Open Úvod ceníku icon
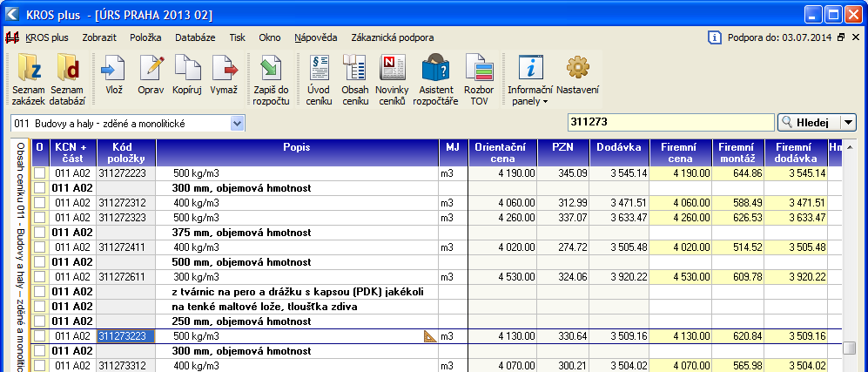 coord(319,68)
